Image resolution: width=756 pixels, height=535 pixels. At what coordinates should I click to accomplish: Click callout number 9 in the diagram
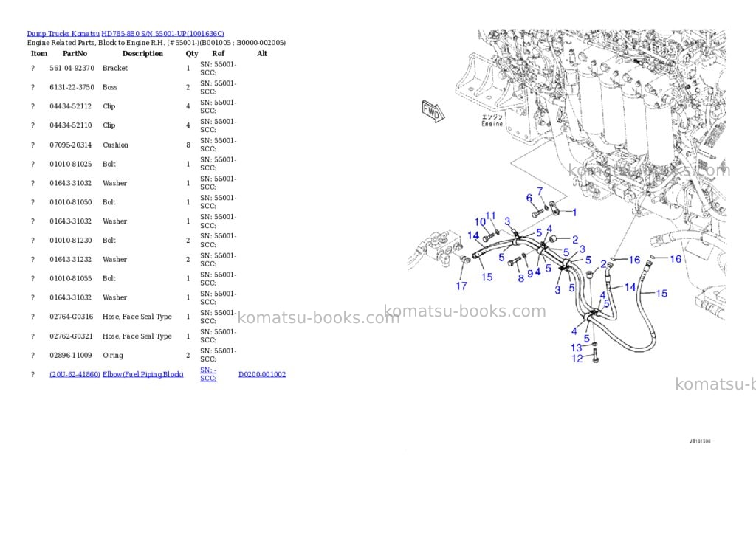tap(530, 273)
